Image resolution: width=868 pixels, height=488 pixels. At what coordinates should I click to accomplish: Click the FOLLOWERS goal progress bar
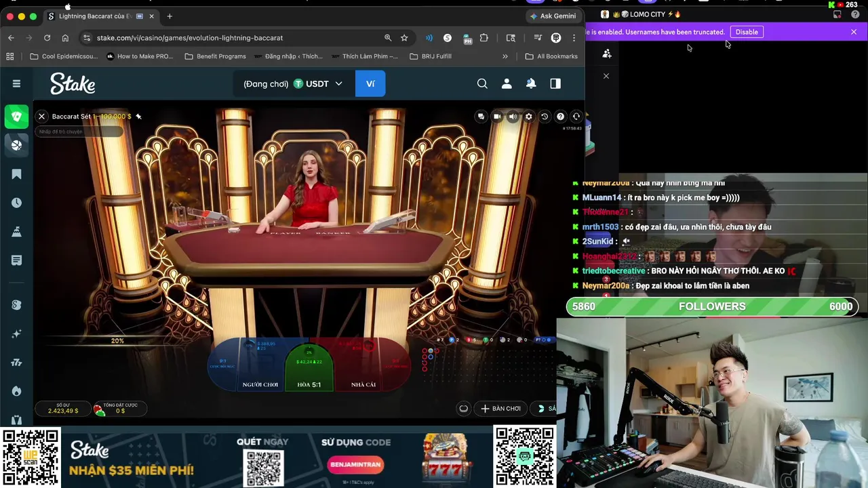pos(712,306)
